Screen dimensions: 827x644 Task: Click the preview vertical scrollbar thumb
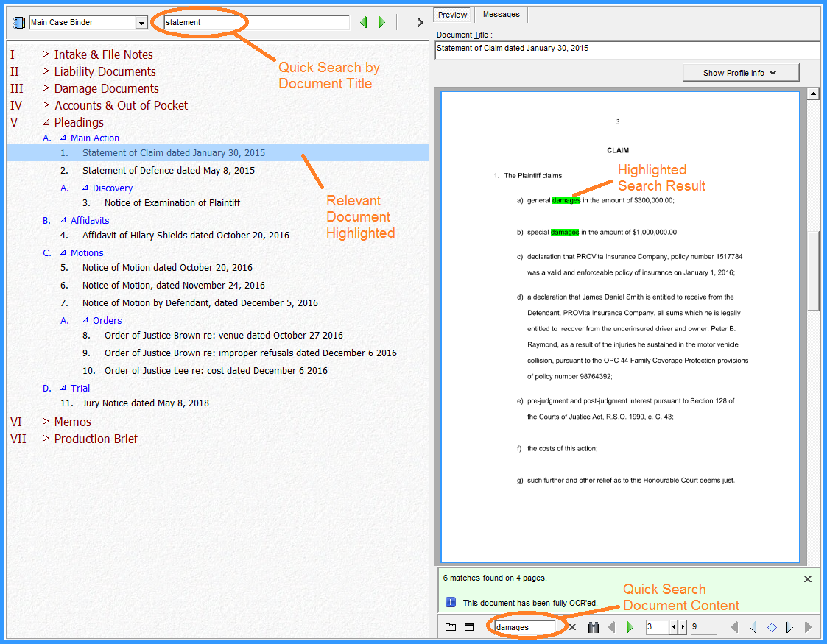click(x=813, y=271)
